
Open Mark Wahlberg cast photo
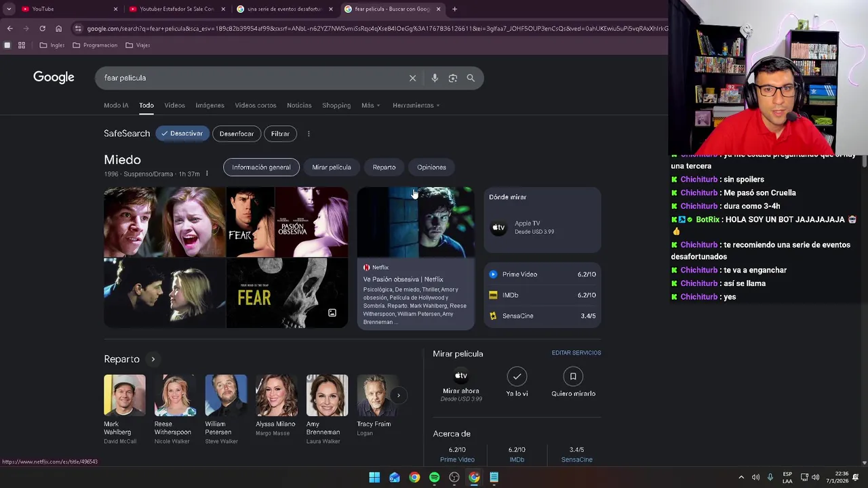coord(125,395)
